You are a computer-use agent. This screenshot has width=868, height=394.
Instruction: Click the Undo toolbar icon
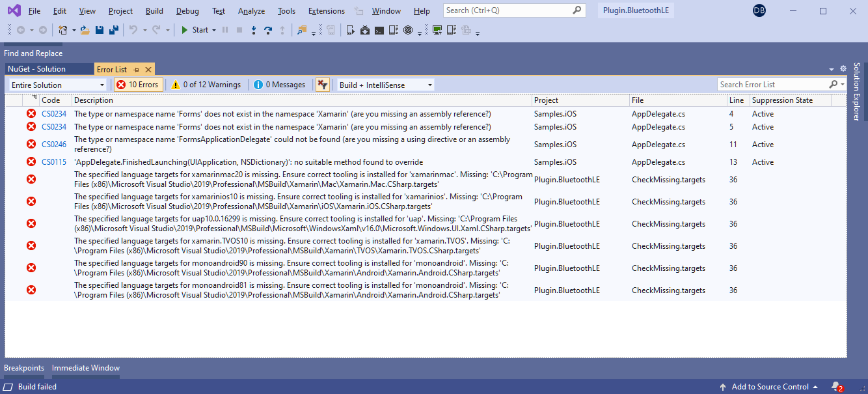(133, 30)
